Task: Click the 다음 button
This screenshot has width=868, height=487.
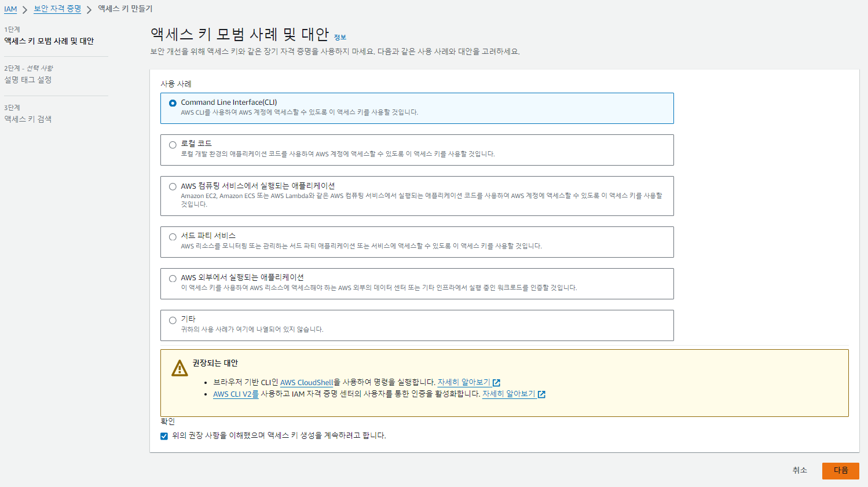Action: (840, 470)
